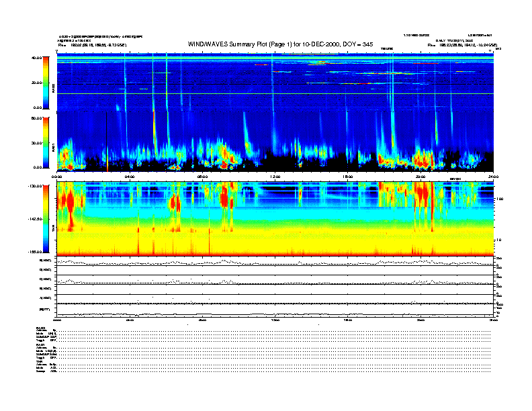Screen dimensions: 532x411
Task: Click 12:00 tick label beneath RAD1 spectrogram
Action: click(x=275, y=177)
